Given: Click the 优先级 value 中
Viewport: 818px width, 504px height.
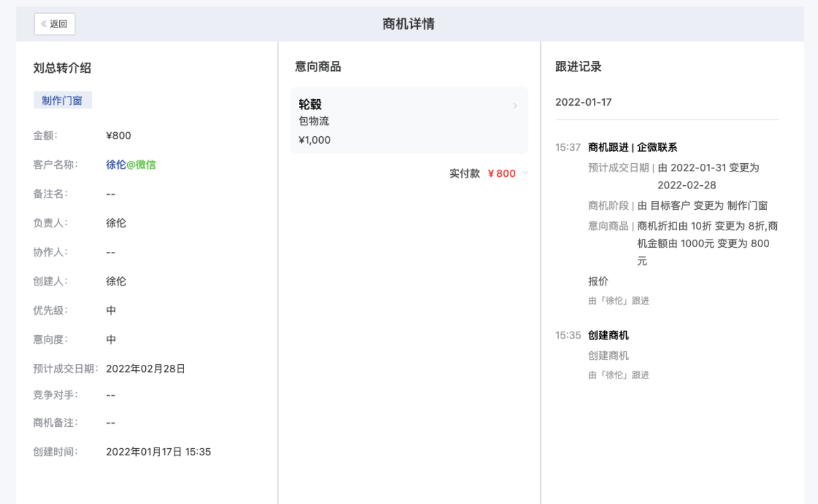Looking at the screenshot, I should (111, 311).
